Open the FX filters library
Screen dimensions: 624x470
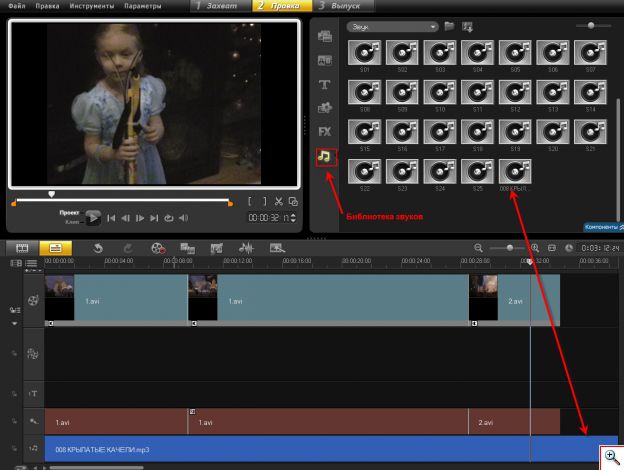point(325,132)
